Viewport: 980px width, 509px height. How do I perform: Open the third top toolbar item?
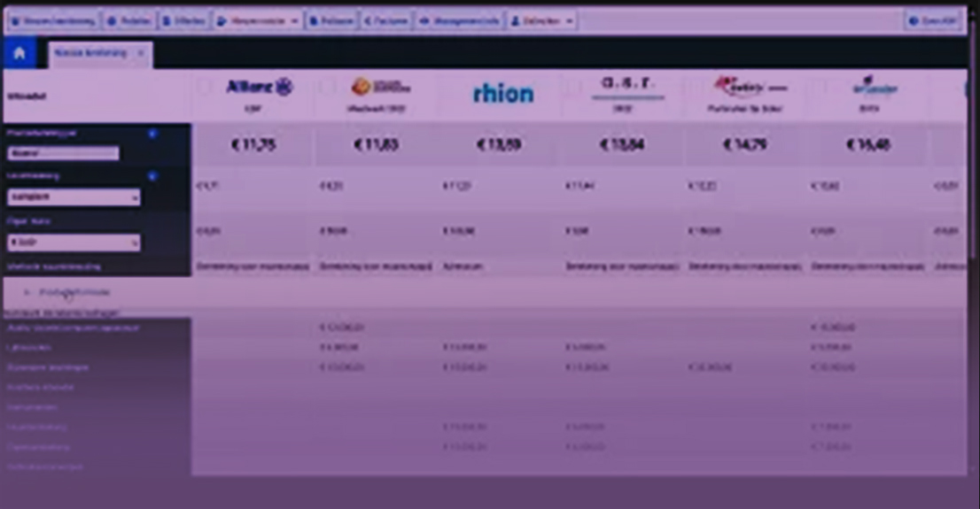tap(184, 20)
